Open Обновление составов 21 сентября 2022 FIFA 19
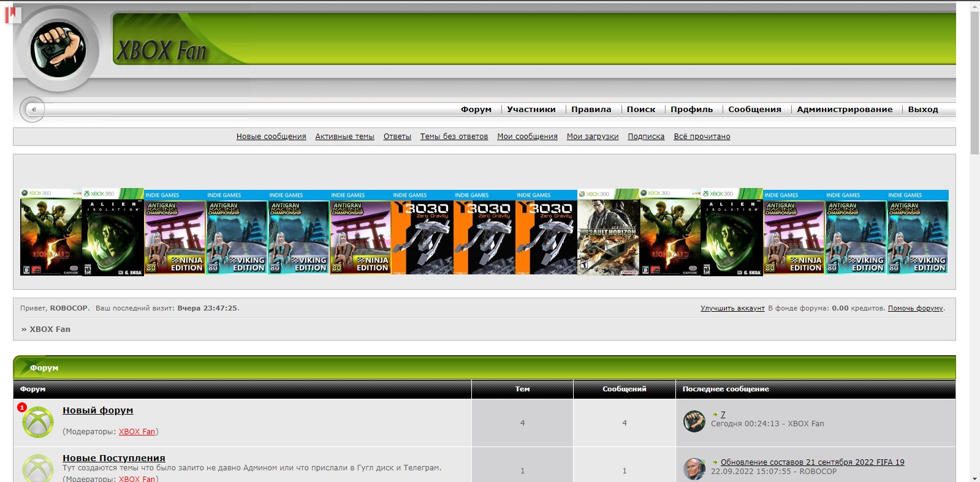980x482 pixels. (813, 462)
